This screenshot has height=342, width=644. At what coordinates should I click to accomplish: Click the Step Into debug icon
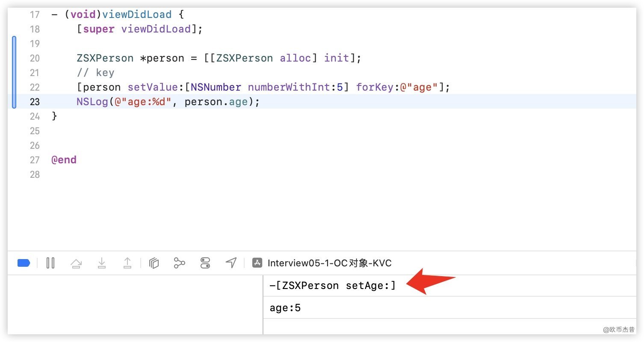click(102, 263)
